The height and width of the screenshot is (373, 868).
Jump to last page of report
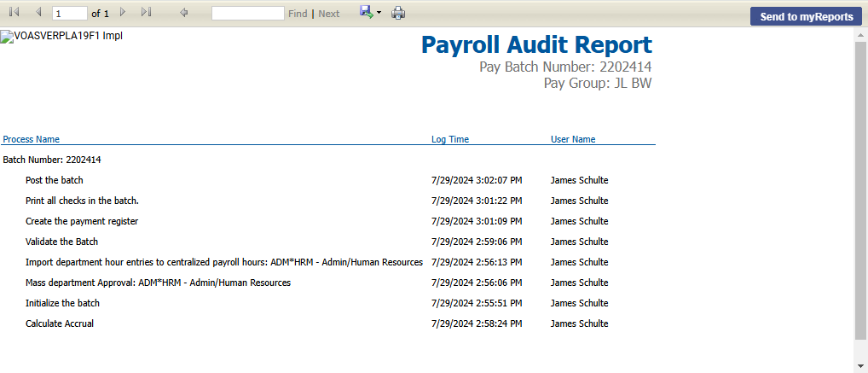(146, 12)
